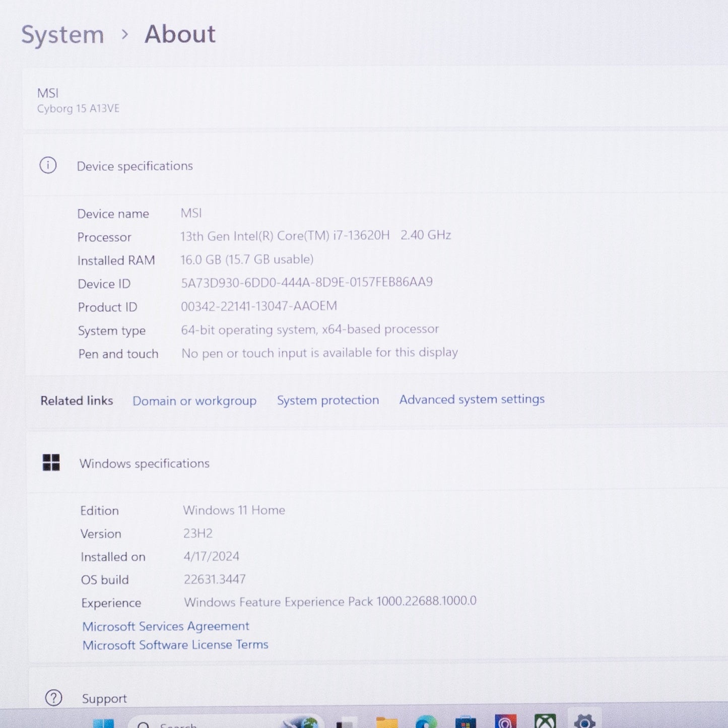Click the Windows logo beside Windows specifications
Image resolution: width=728 pixels, height=728 pixels.
tap(51, 462)
